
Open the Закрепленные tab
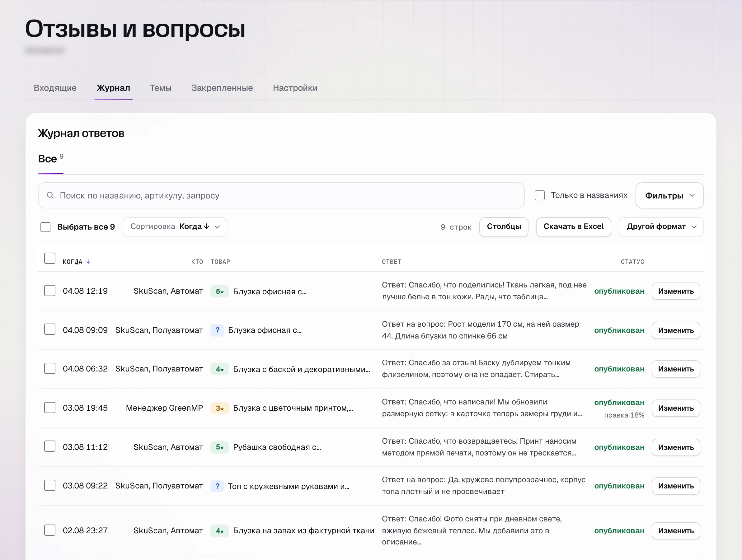222,88
